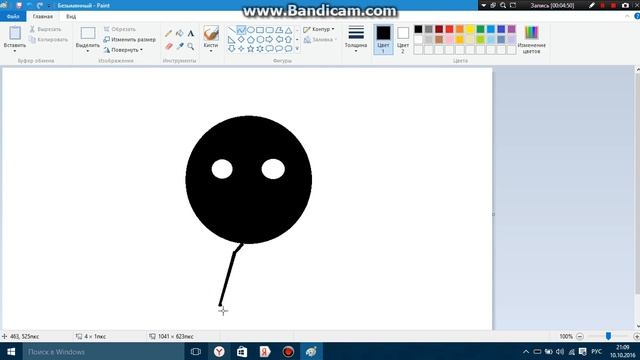This screenshot has height=360, width=640.
Task: Choose the Right triangle shape
Action: pos(231,40)
